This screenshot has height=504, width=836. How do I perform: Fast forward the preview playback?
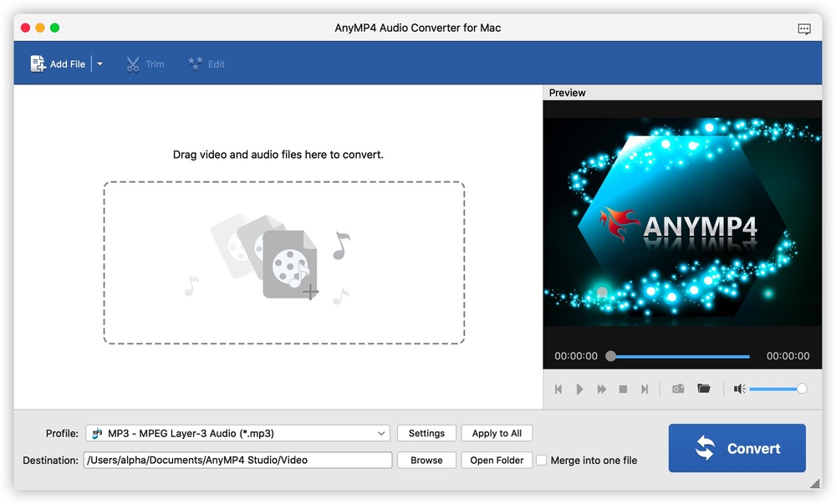(601, 389)
